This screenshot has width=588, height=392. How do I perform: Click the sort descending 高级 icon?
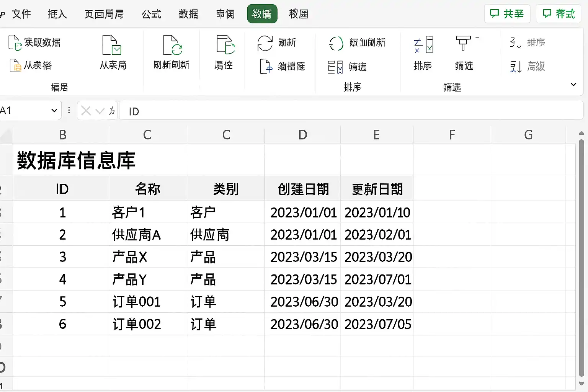tap(516, 67)
